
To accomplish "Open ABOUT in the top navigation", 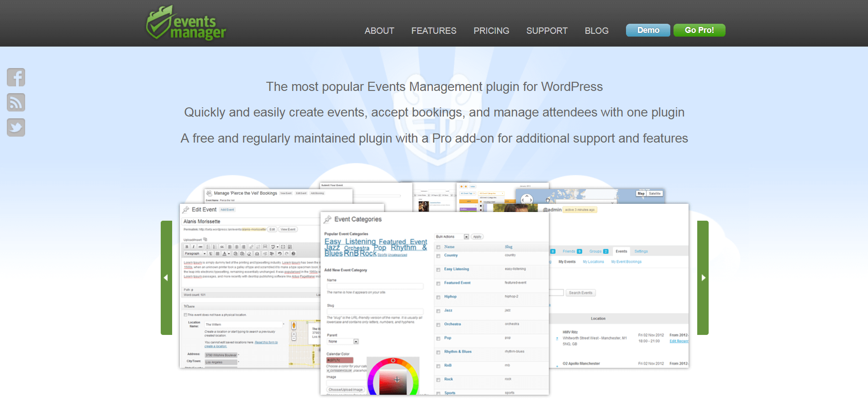I will (379, 31).
